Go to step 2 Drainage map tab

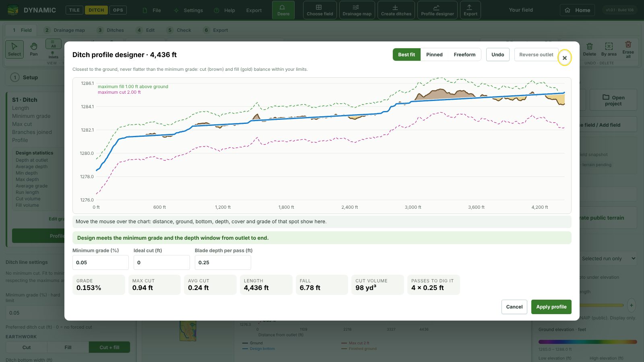click(x=64, y=30)
